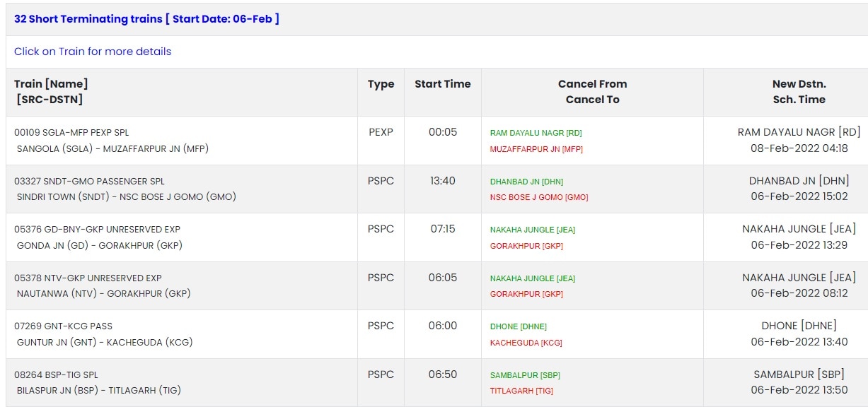Image resolution: width=868 pixels, height=407 pixels.
Task: Open NAKAHA JUNGLE [JEA] station for train 05376
Action: point(532,229)
